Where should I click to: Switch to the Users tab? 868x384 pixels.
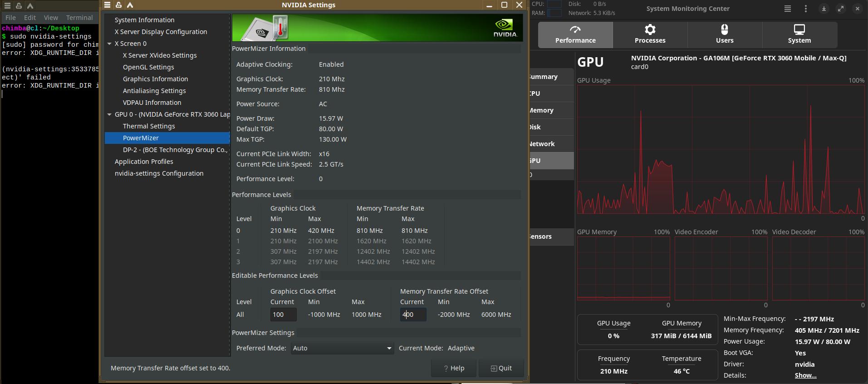pyautogui.click(x=725, y=34)
